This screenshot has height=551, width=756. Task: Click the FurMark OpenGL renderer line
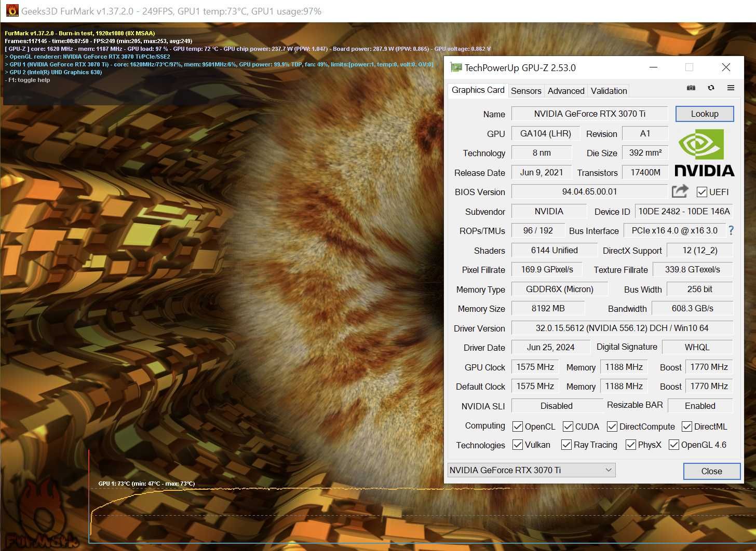(87, 57)
